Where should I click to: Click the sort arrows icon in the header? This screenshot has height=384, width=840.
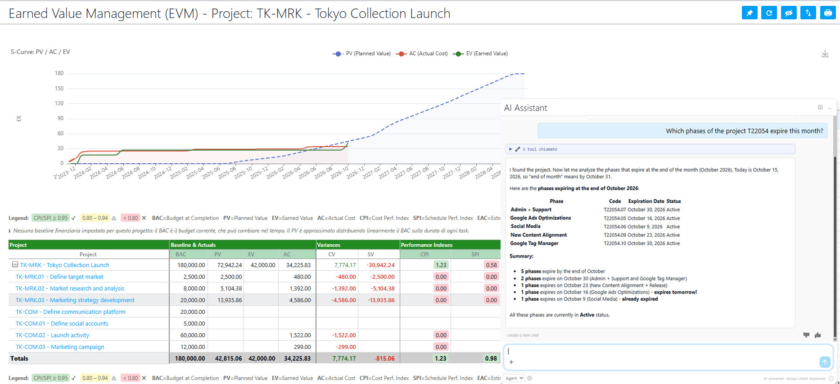coord(807,13)
